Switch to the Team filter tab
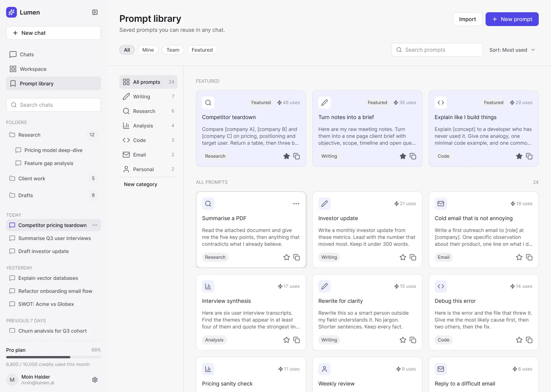This screenshot has width=551, height=392. point(173,50)
